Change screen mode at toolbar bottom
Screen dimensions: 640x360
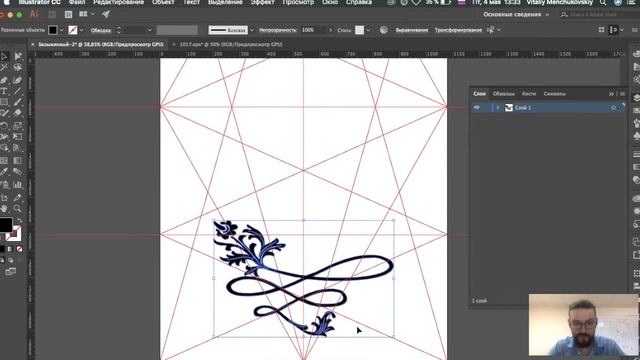pos(10,271)
